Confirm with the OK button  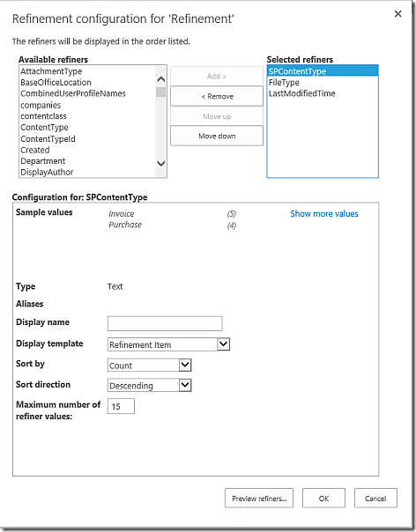click(x=323, y=498)
